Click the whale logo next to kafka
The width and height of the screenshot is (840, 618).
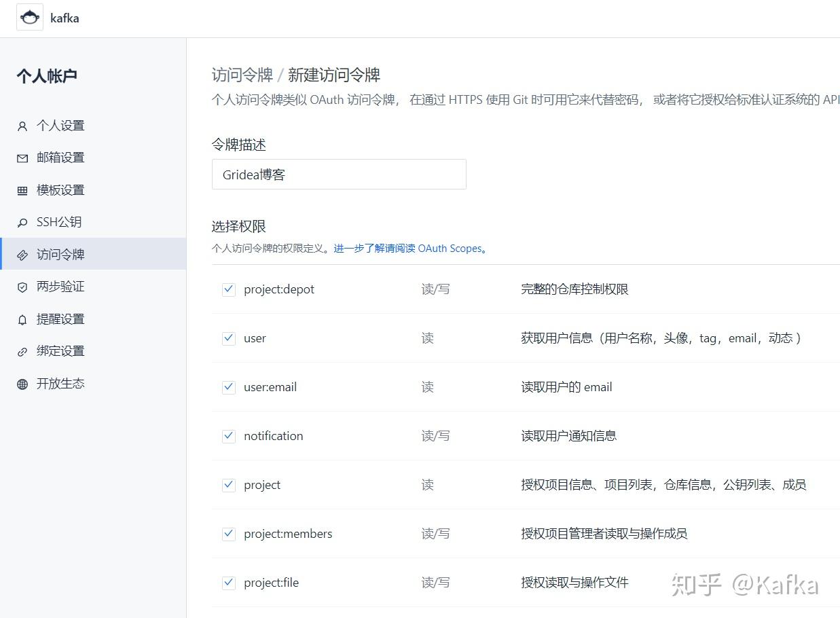pyautogui.click(x=29, y=17)
